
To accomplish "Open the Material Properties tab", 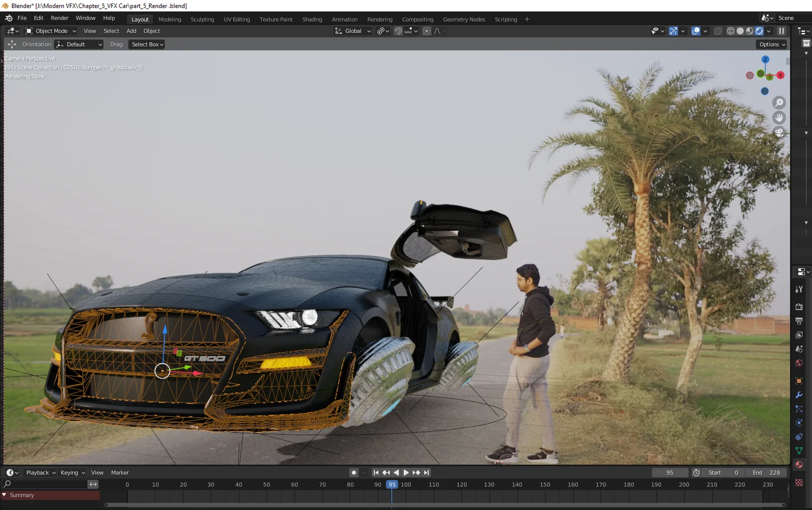I will pos(799,464).
